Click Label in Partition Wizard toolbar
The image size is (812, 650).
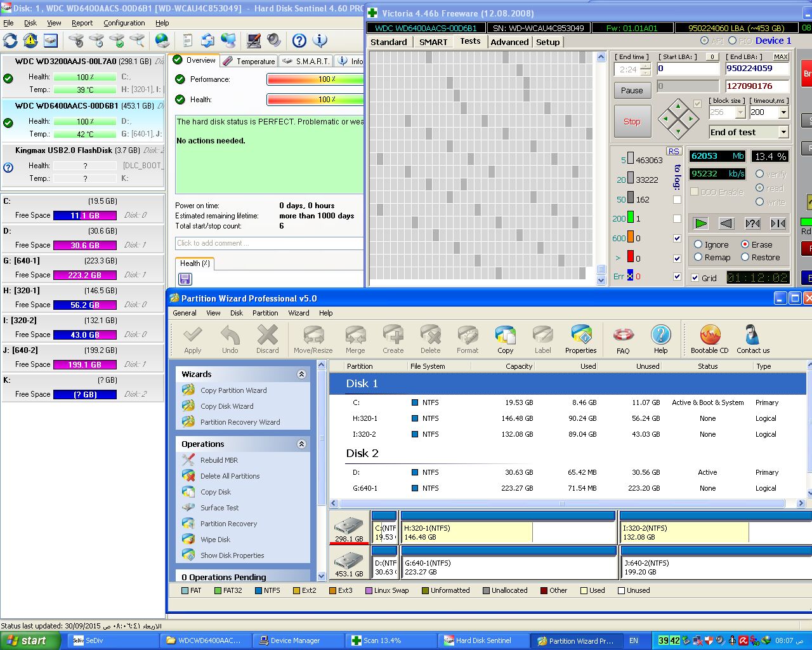[542, 340]
